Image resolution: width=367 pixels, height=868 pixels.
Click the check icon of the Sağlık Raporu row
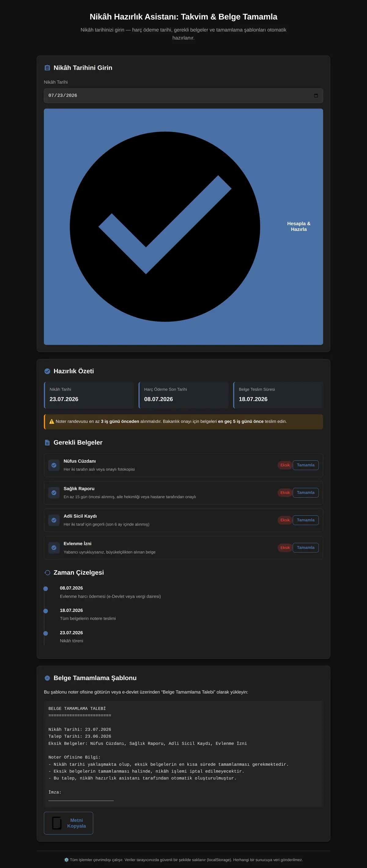tap(54, 493)
